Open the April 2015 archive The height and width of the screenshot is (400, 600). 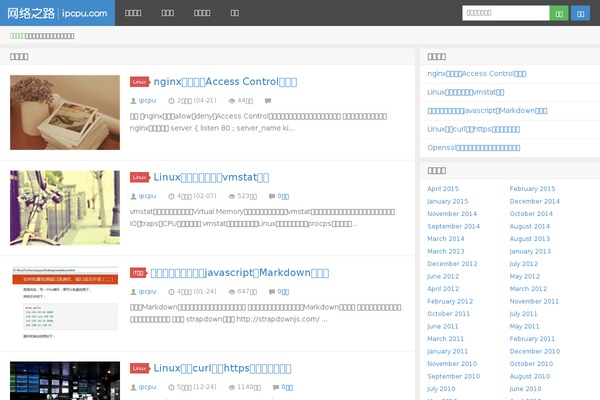pyautogui.click(x=443, y=189)
